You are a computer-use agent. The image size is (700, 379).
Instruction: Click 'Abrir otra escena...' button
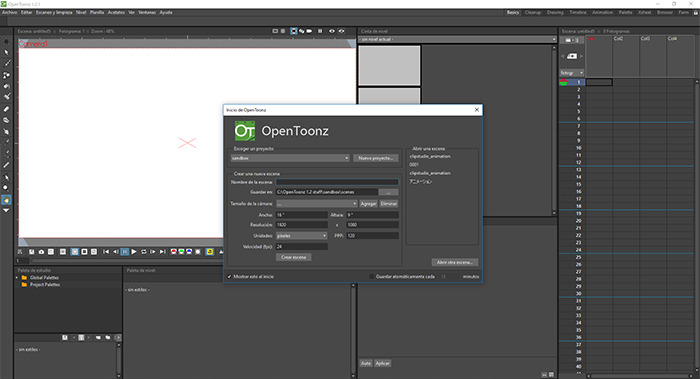pyautogui.click(x=454, y=262)
